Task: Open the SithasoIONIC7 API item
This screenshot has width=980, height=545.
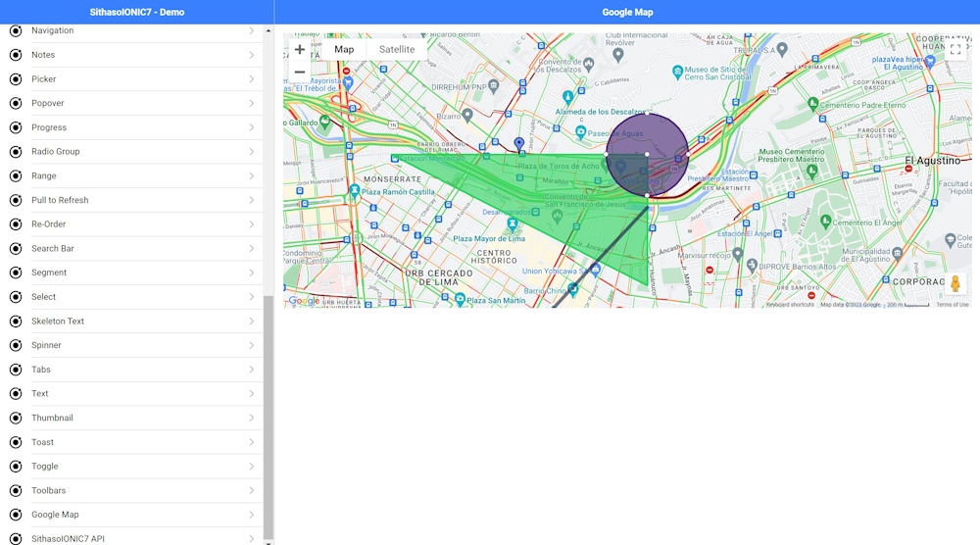Action: [131, 539]
